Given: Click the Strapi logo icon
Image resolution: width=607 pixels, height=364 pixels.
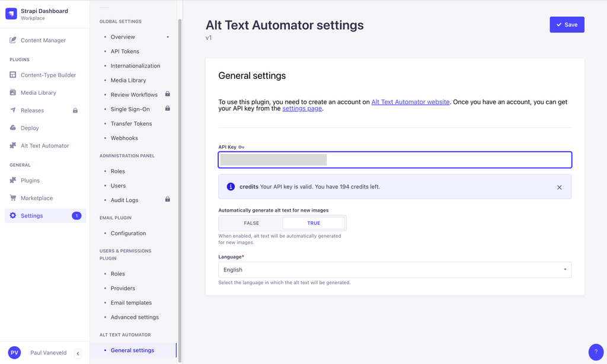Looking at the screenshot, I should 11,14.
